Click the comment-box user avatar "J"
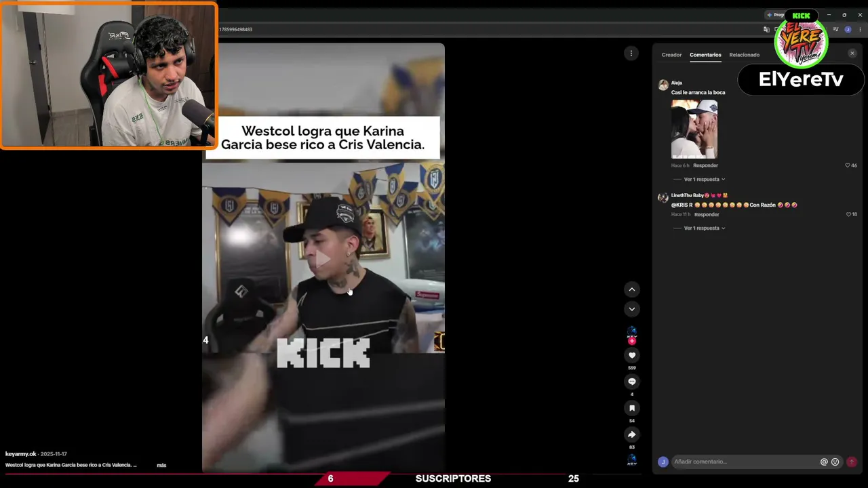Image resolution: width=868 pixels, height=488 pixels. (x=663, y=462)
